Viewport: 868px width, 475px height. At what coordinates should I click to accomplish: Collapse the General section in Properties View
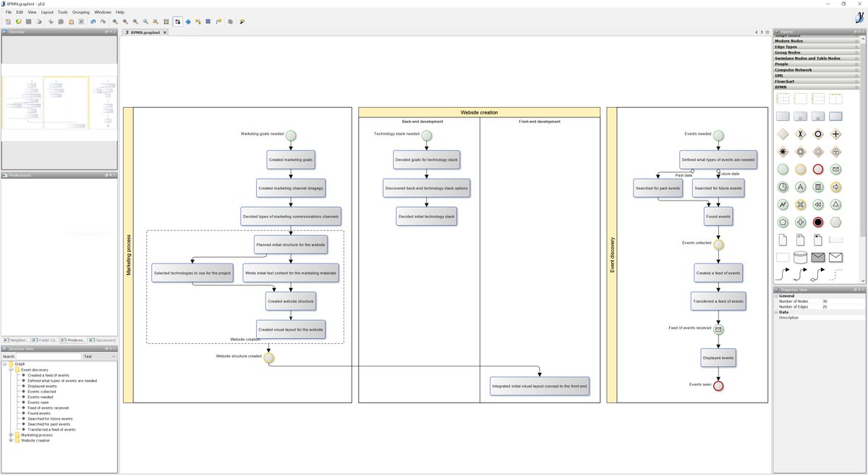[776, 296]
